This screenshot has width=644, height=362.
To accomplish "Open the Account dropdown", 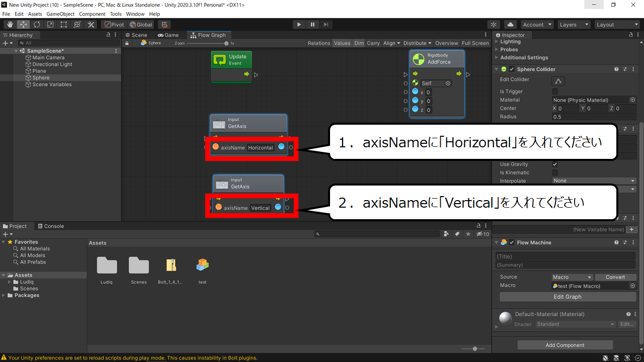I will [x=537, y=25].
